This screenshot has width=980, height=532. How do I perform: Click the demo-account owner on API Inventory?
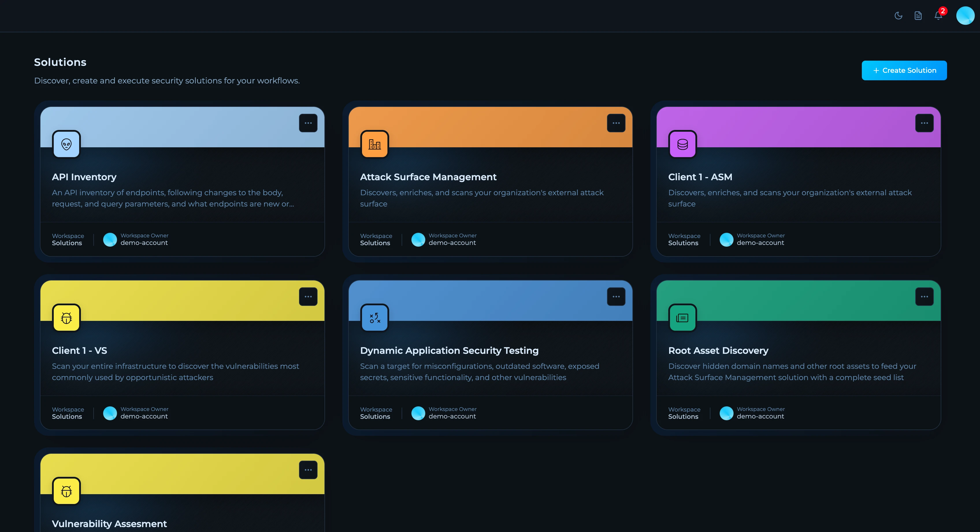(144, 243)
